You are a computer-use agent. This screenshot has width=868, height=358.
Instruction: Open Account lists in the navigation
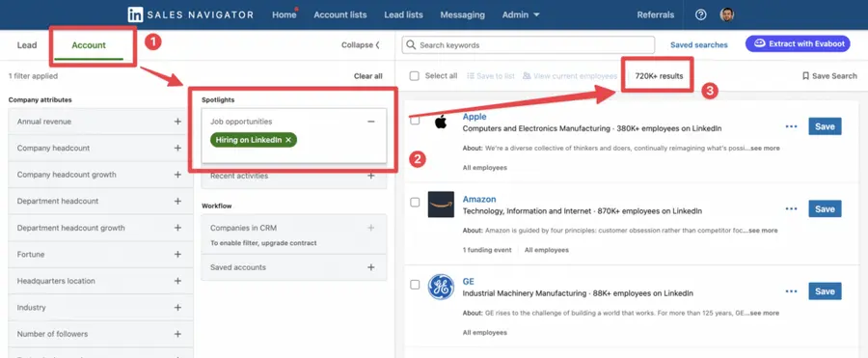tap(339, 15)
